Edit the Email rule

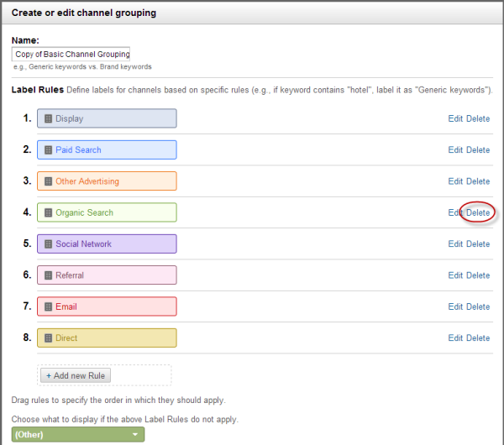pos(454,307)
